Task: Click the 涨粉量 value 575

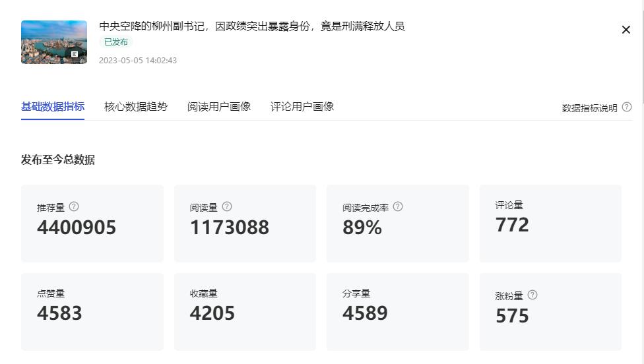Action: coord(512,316)
